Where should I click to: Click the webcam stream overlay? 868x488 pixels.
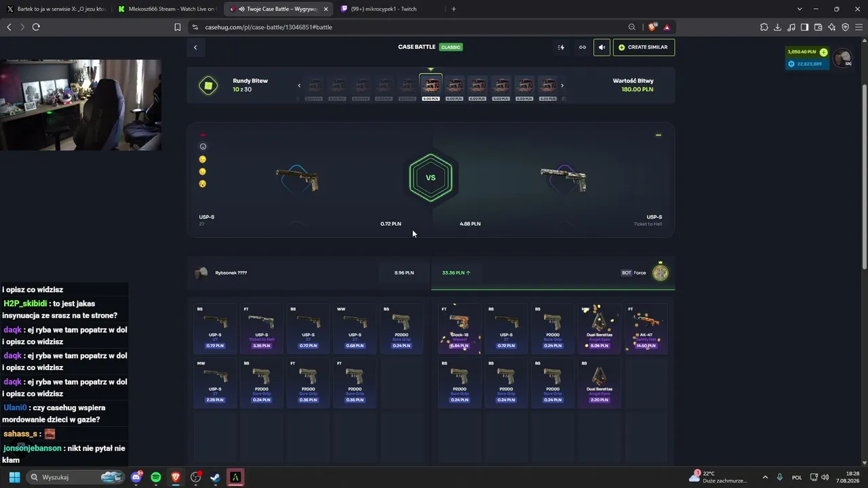tap(81, 105)
